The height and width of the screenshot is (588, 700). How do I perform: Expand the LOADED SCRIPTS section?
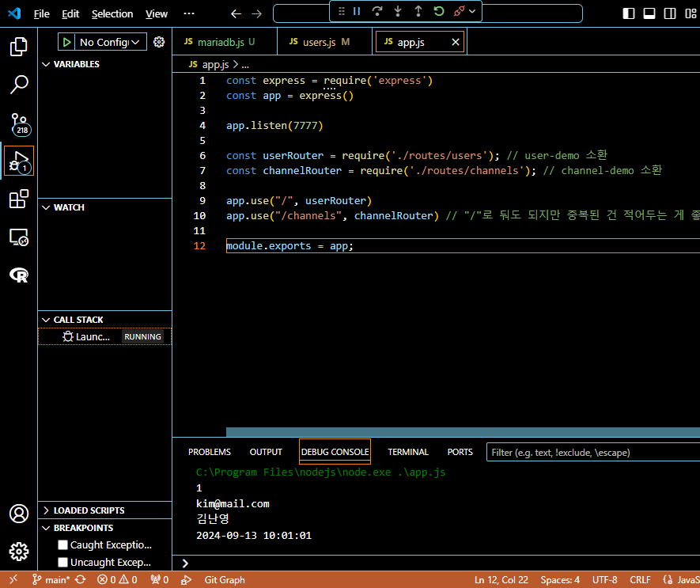click(x=105, y=510)
